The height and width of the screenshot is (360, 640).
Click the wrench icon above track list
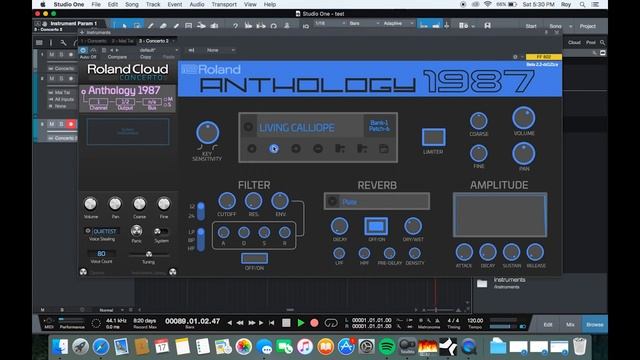click(x=63, y=42)
